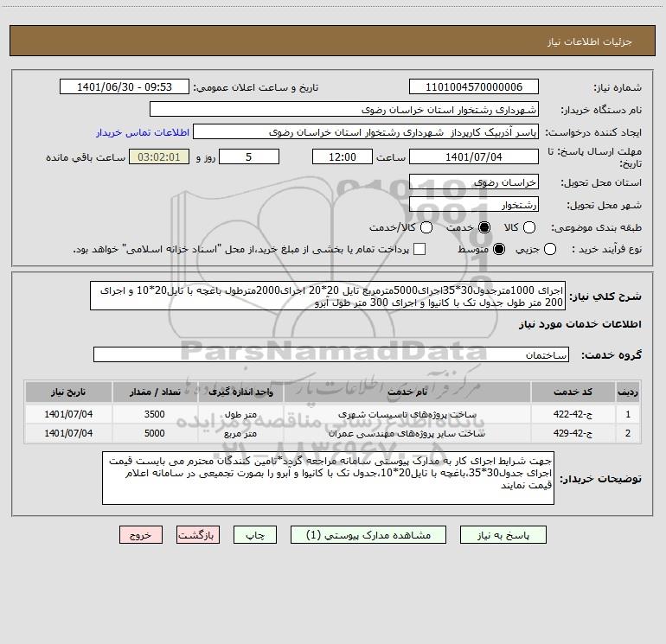This screenshot has width=666, height=644.
Task: Click the گروه خدمت field ساختمان
Action: coord(331,354)
